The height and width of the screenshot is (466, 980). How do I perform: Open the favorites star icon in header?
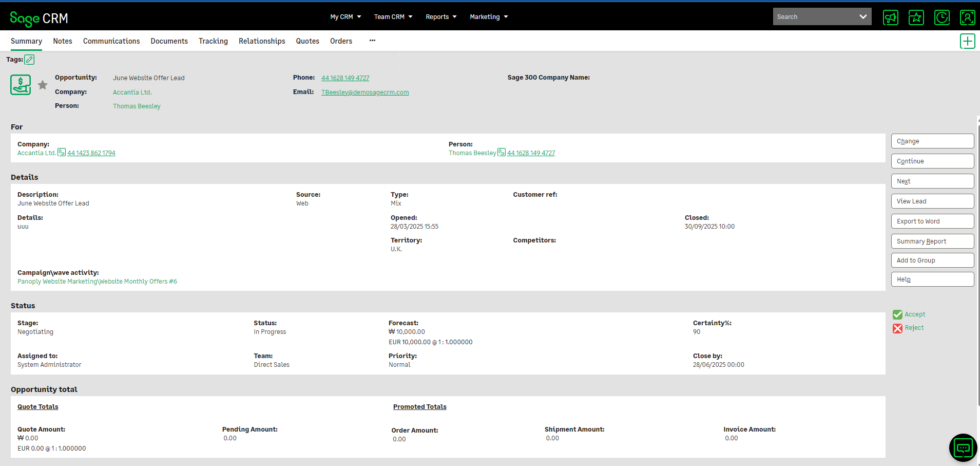(916, 17)
